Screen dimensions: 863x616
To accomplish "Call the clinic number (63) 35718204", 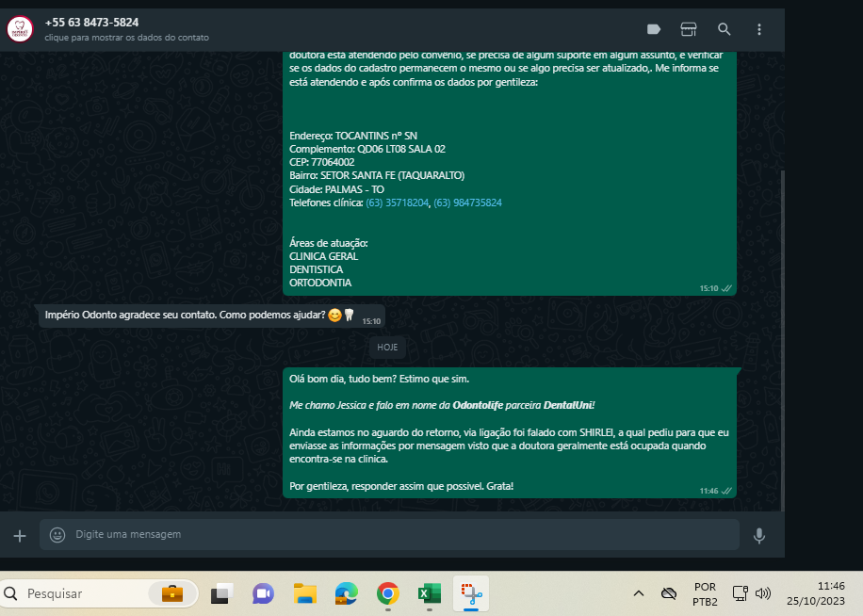I will point(397,203).
